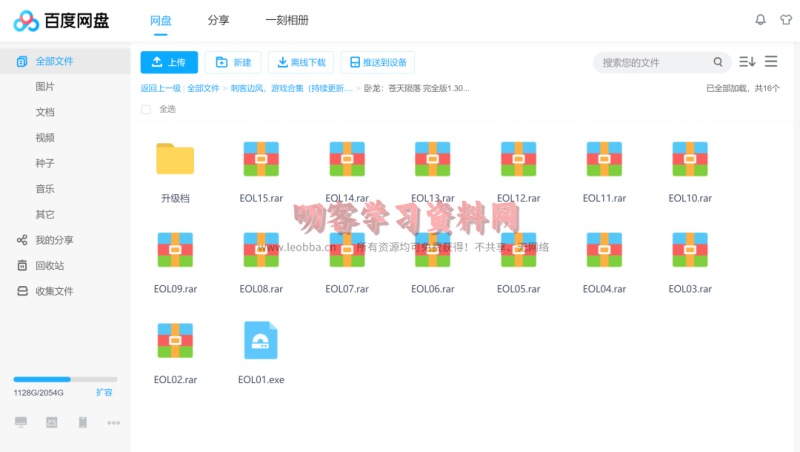Select the EOL10.rar archive icon

click(690, 159)
